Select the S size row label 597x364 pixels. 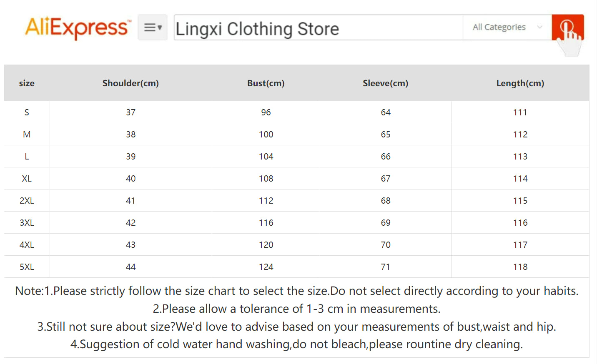tap(27, 112)
